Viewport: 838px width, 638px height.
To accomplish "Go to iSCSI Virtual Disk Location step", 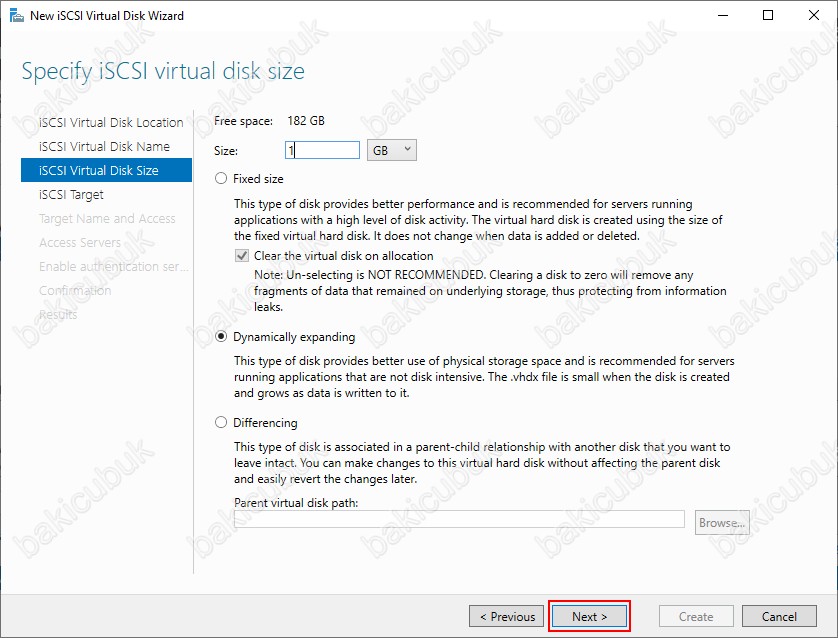I will [111, 122].
